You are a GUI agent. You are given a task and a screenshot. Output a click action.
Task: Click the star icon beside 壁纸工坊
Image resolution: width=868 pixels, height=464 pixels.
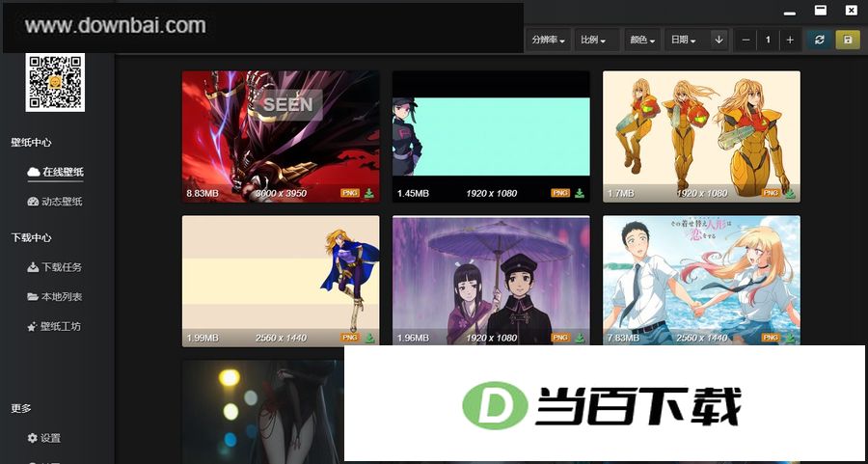pyautogui.click(x=33, y=327)
